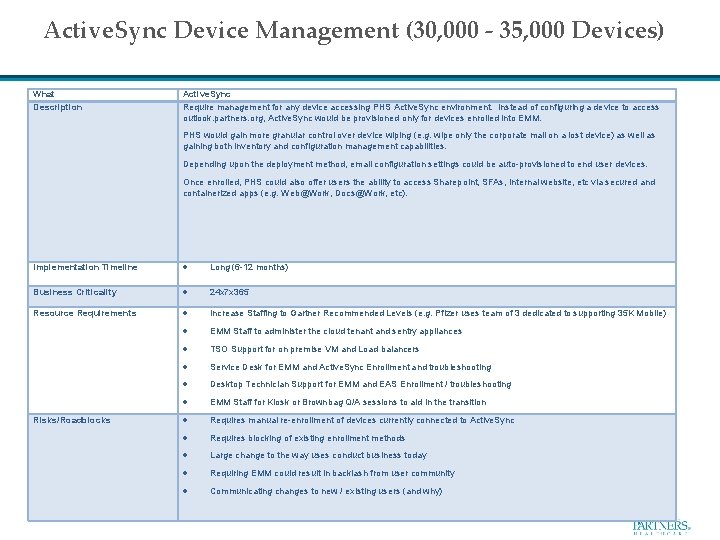Click bullet 'Service Desk for EMM and ActiveSync'
Screen dimensions: 720x540
(x=351, y=367)
